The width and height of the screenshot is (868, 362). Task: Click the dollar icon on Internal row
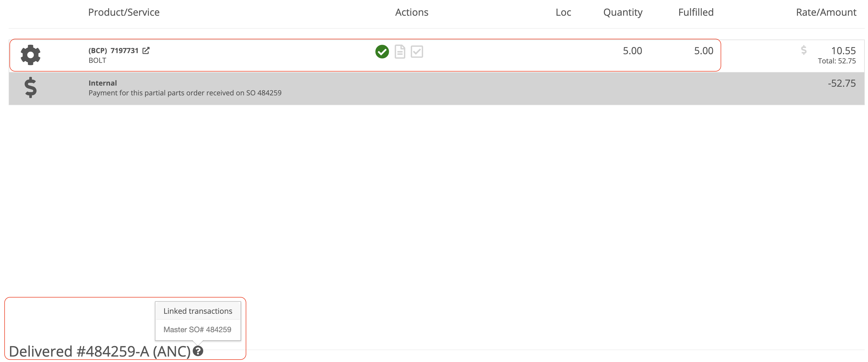click(x=30, y=88)
